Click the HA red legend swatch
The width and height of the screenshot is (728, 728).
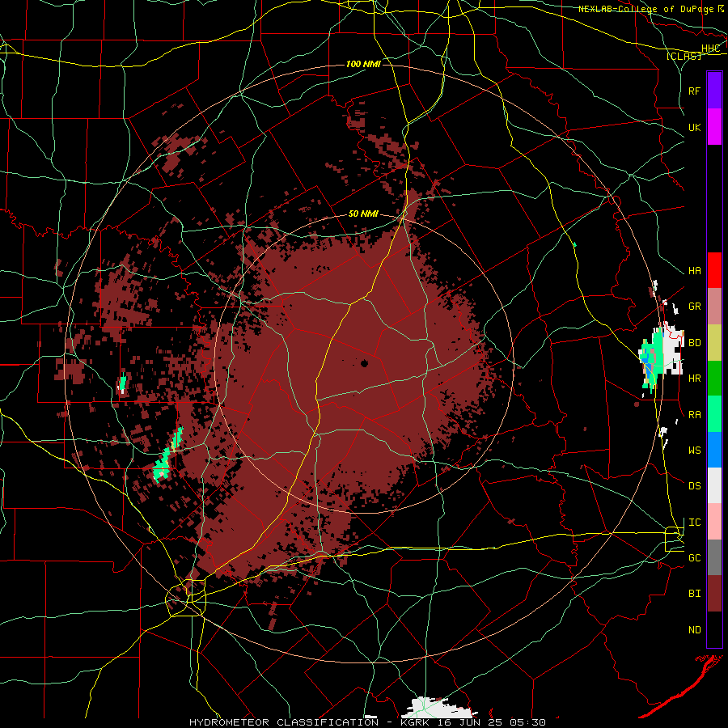[714, 270]
